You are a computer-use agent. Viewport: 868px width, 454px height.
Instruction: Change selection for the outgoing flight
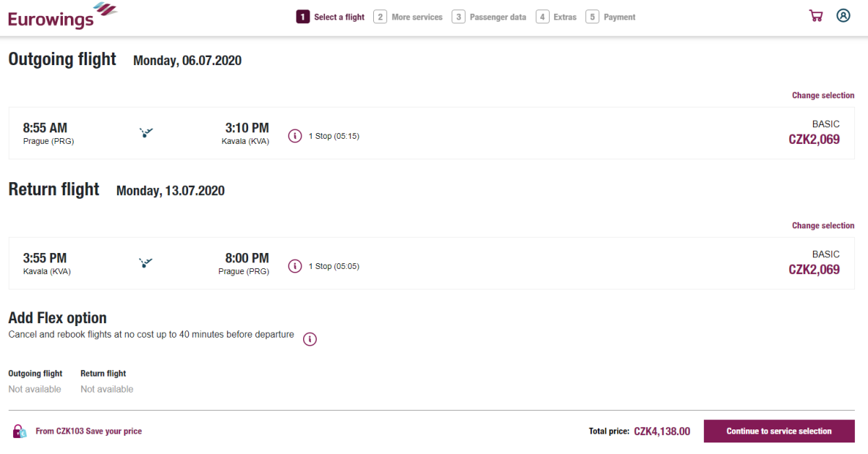pos(822,95)
